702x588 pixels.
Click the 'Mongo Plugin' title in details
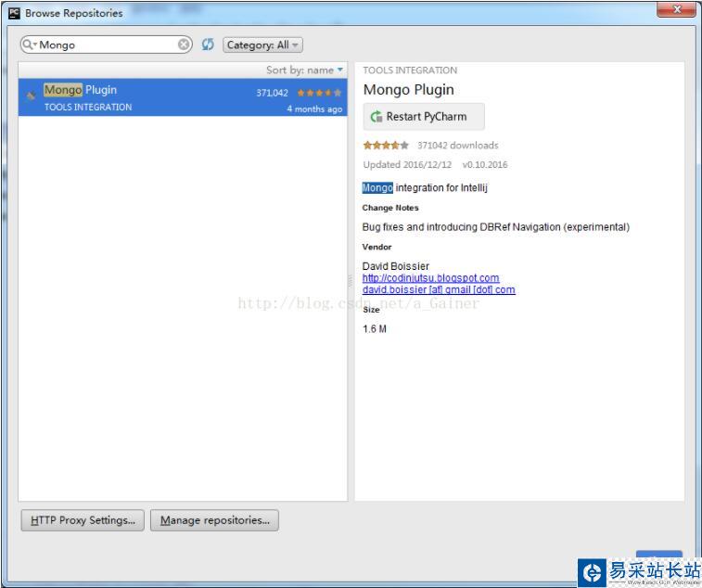tap(408, 90)
